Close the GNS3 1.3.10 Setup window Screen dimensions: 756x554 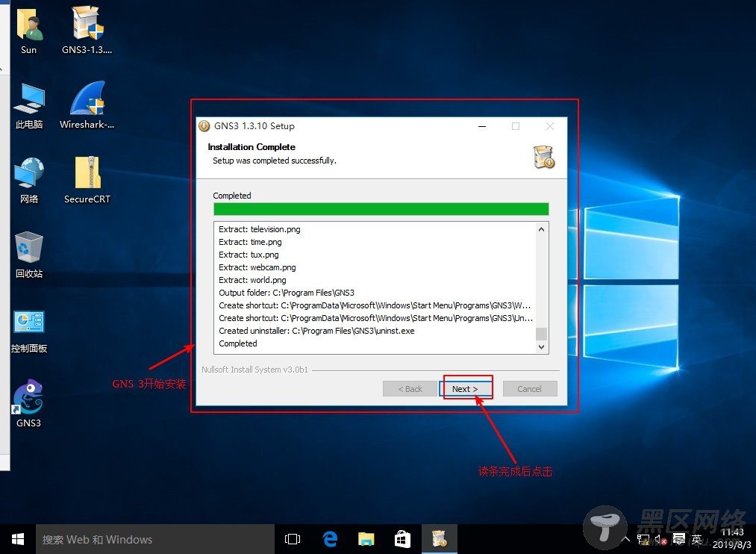pos(549,126)
